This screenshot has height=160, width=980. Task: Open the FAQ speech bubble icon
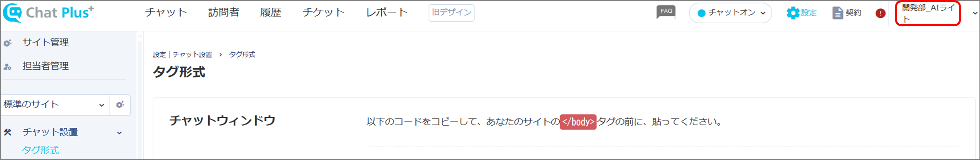click(666, 12)
